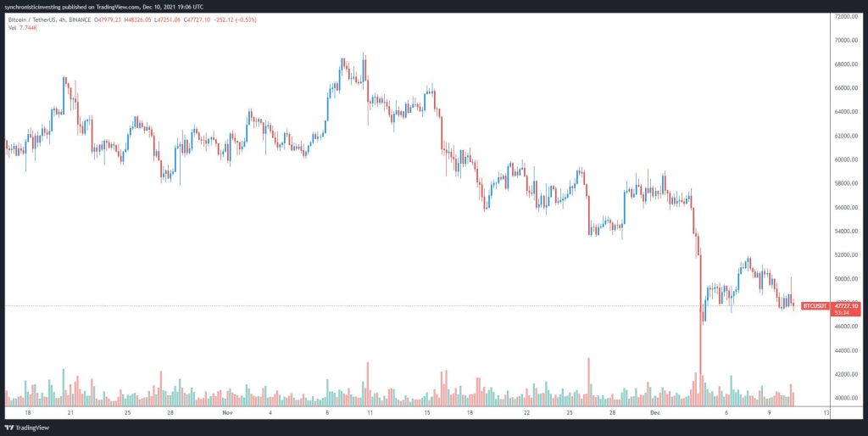Image resolution: width=868 pixels, height=436 pixels.
Task: Click the 72000.00 price axis label
Action: 846,16
